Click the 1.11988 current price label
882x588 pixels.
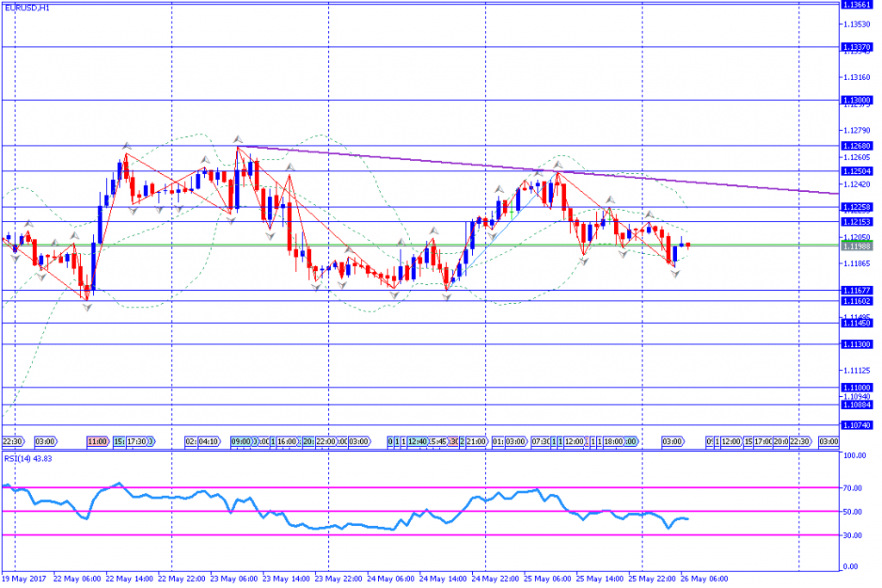tap(858, 246)
